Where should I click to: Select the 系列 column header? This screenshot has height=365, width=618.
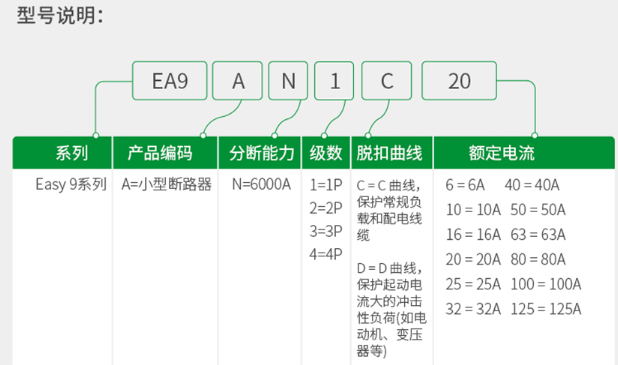(x=62, y=153)
